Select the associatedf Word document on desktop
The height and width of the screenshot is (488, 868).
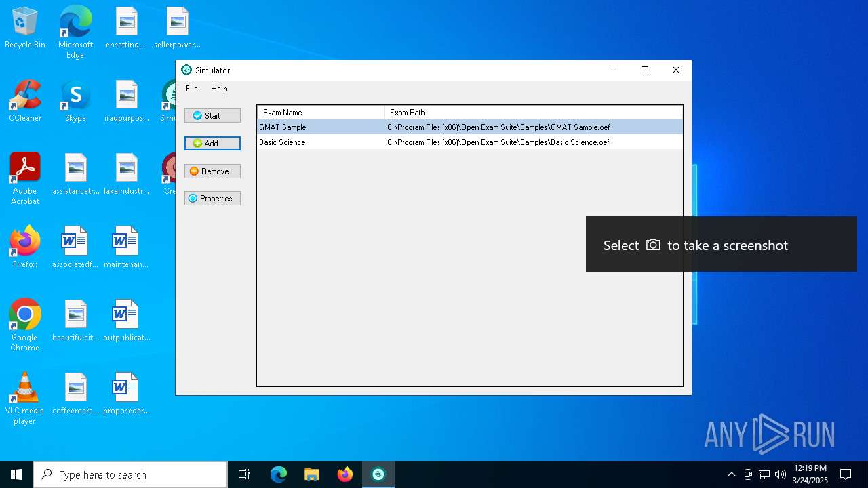click(75, 247)
